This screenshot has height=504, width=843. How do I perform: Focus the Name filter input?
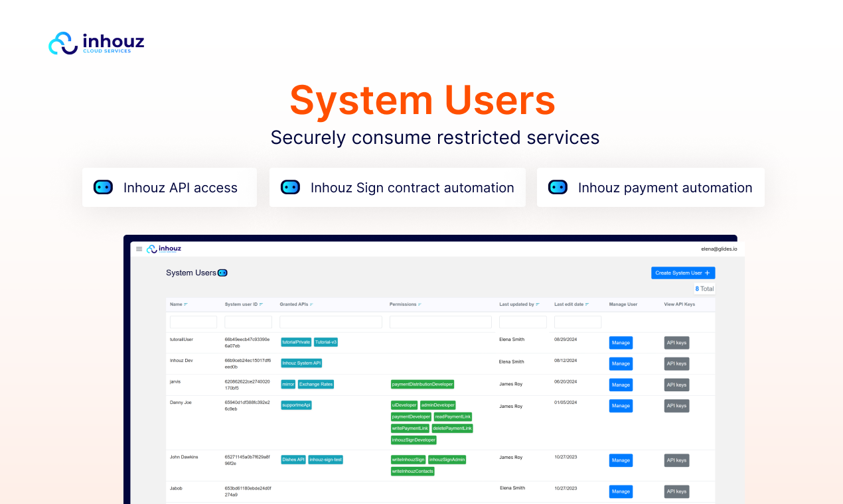[193, 322]
